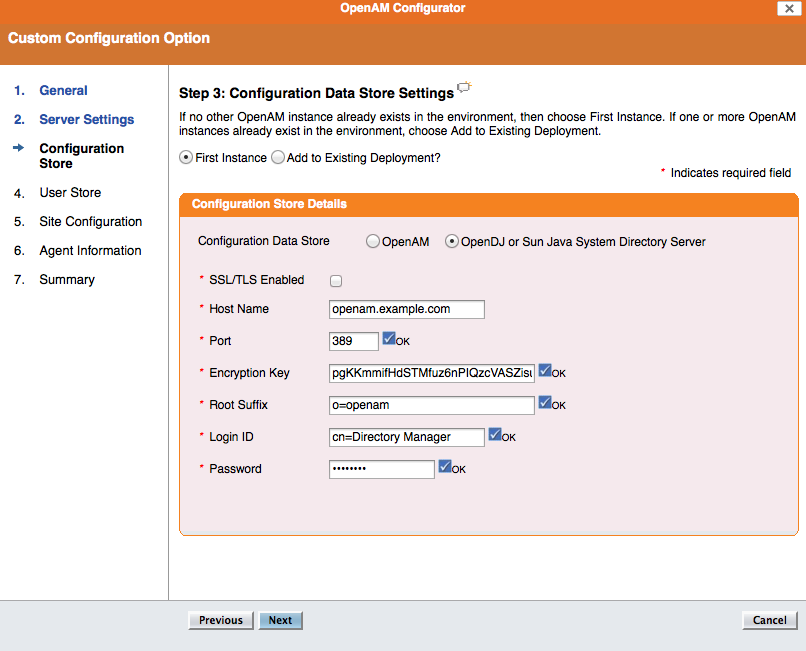The height and width of the screenshot is (651, 806).
Task: Select User Store step in sidebar
Action: coord(70,192)
